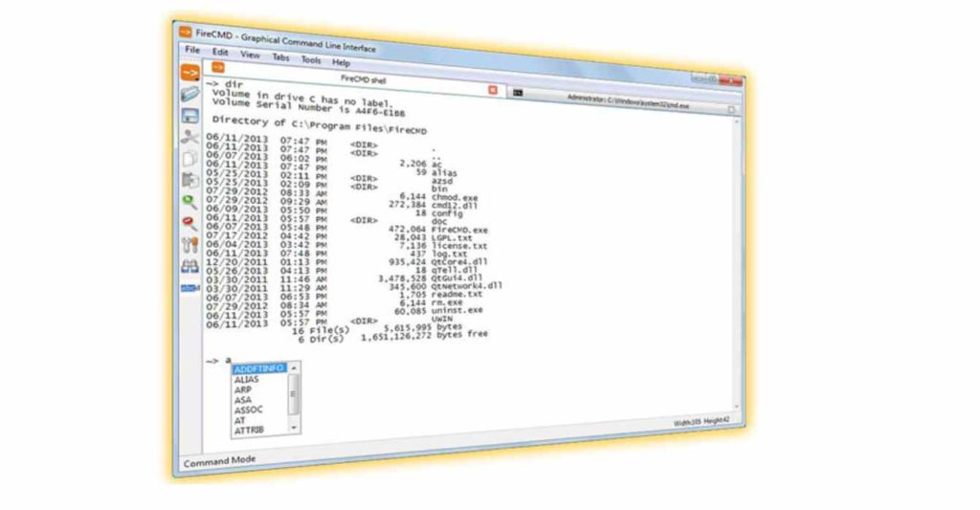Image resolution: width=980 pixels, height=510 pixels.
Task: Close the Administrator cmd.exe tab
Action: click(730, 109)
